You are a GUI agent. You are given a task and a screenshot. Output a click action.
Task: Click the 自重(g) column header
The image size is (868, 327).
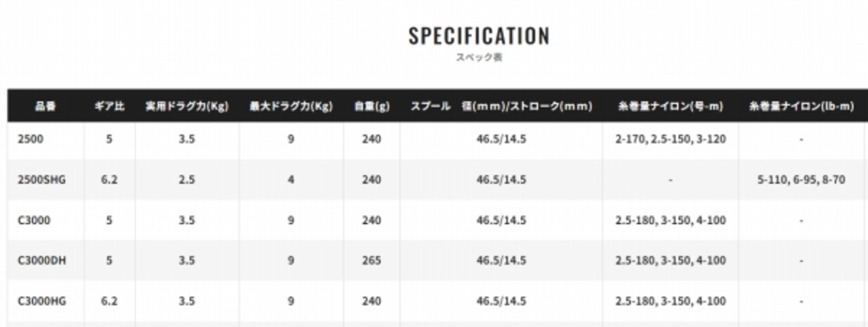(x=372, y=107)
